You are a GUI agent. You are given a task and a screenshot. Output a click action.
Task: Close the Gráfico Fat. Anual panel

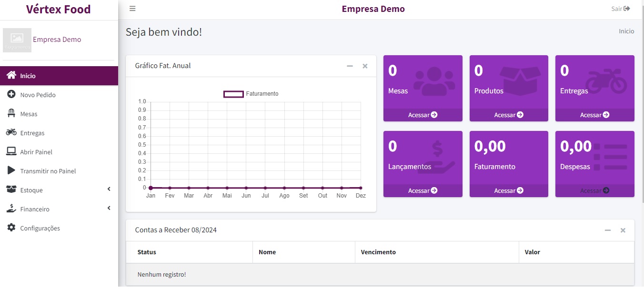(x=365, y=66)
